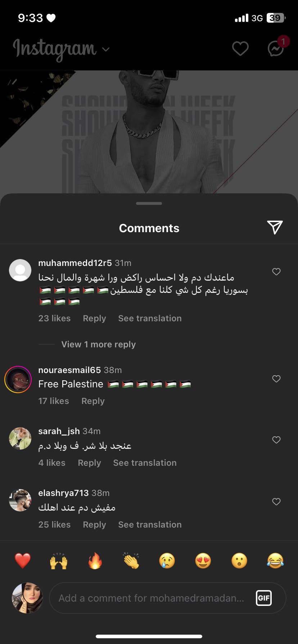Insert the clapping hands emoji reaction
Viewport: 298px width, 644px height.
(131, 561)
